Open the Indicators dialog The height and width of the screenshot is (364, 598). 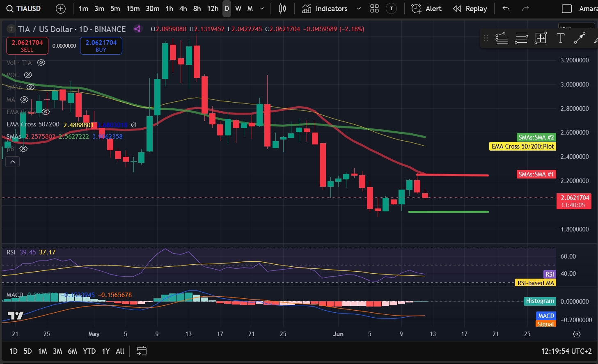click(325, 9)
